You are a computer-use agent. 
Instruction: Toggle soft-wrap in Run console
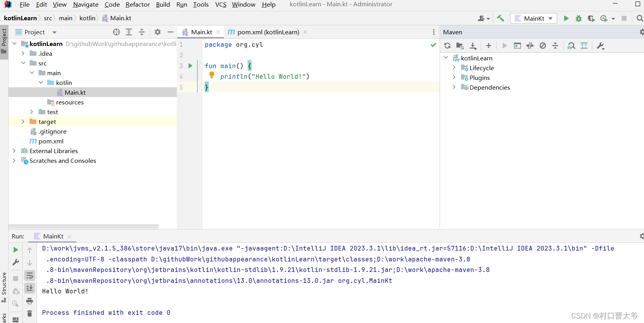coord(30,276)
